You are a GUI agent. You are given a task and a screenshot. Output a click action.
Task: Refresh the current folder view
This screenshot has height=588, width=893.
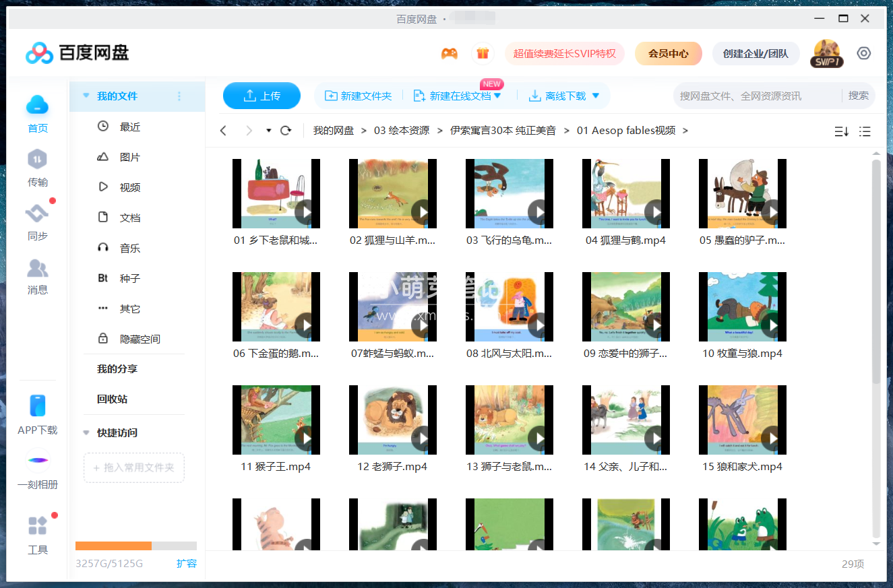click(x=285, y=130)
